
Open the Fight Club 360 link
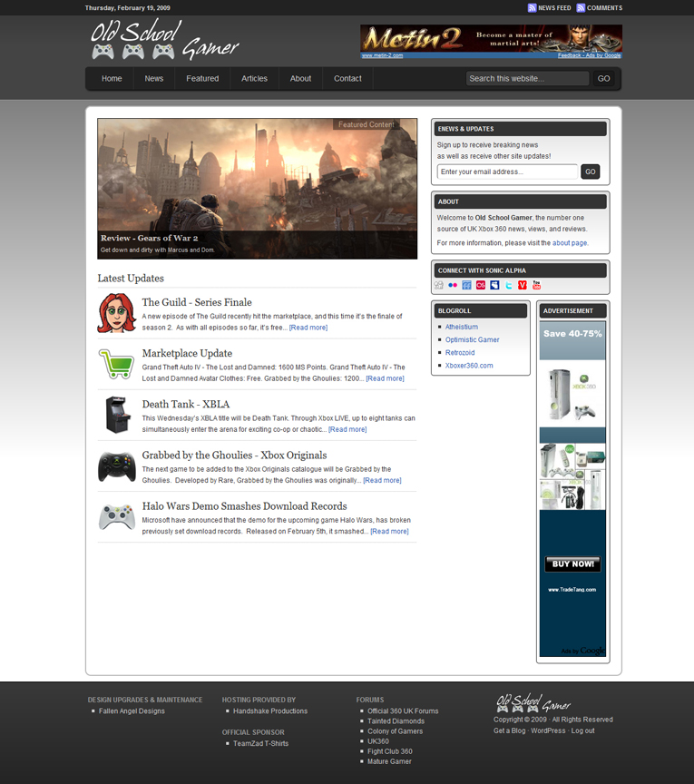390,751
